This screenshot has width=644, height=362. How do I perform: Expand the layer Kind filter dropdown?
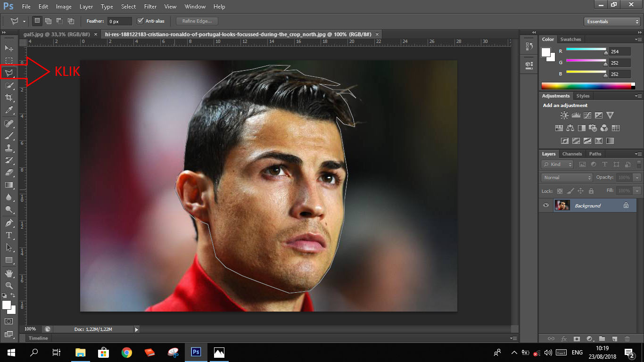557,165
